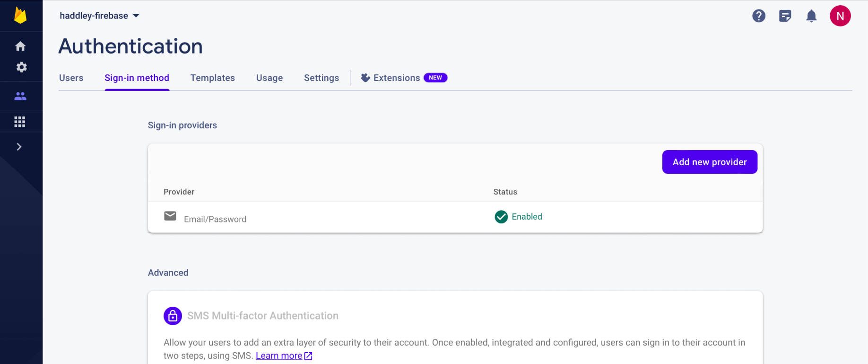Viewport: 868px width, 364px height.
Task: Open project settings gear icon
Action: 21,67
